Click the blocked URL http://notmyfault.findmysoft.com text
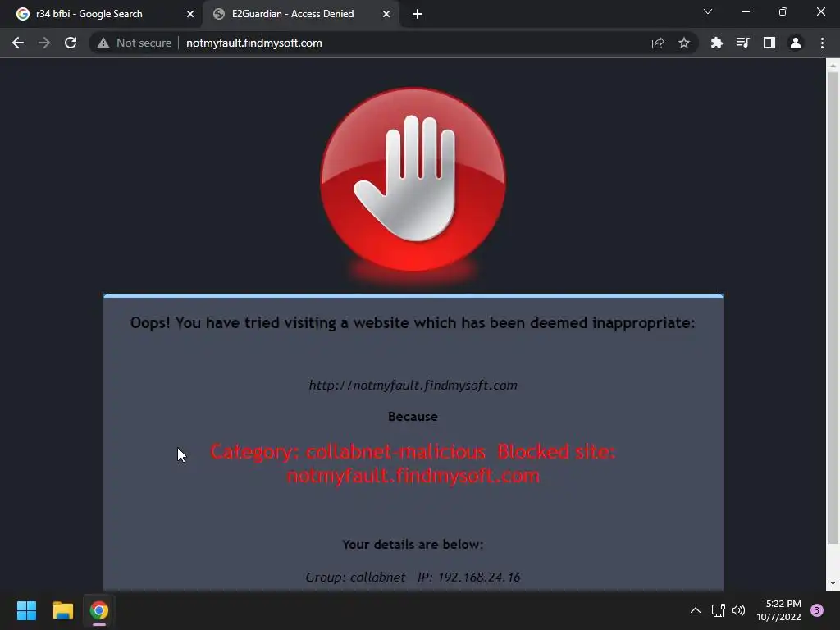 413,386
